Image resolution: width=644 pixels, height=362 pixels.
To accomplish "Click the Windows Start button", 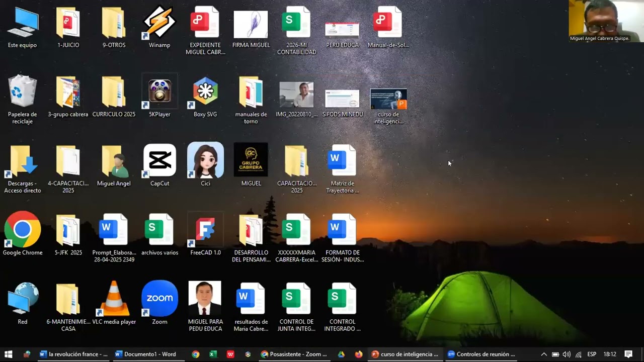I will 8,354.
